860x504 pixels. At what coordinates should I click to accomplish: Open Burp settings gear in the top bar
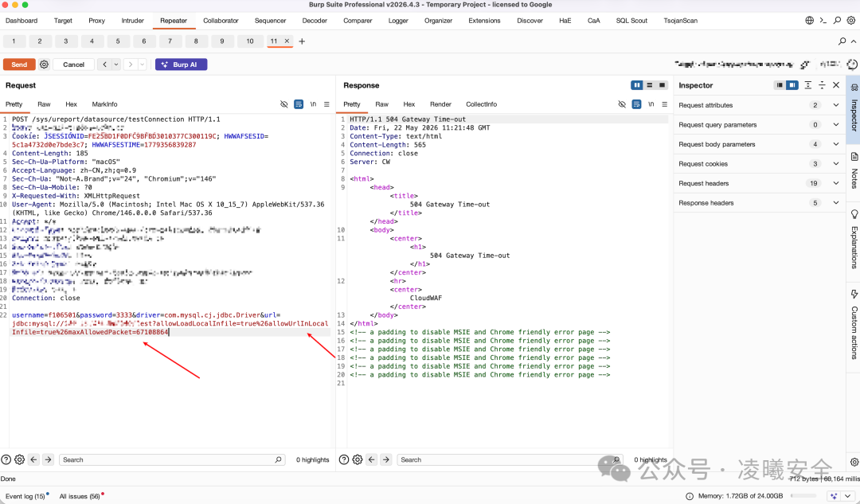[x=850, y=20]
